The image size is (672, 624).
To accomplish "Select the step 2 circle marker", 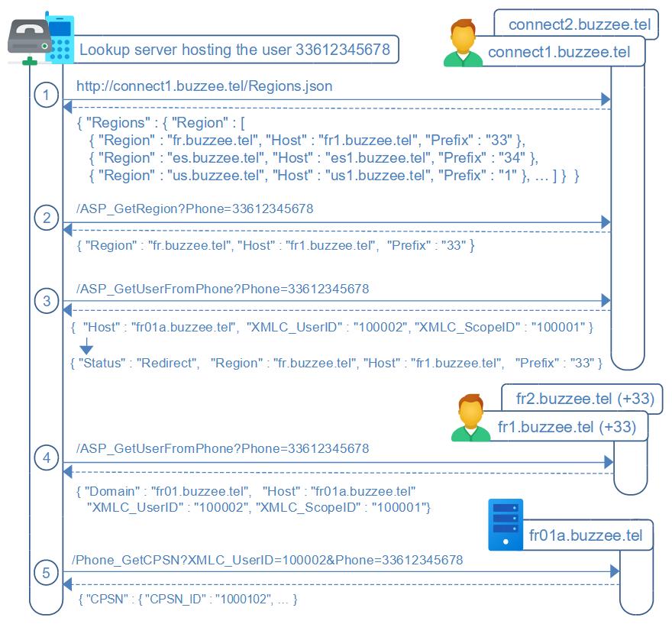I will click(x=47, y=218).
